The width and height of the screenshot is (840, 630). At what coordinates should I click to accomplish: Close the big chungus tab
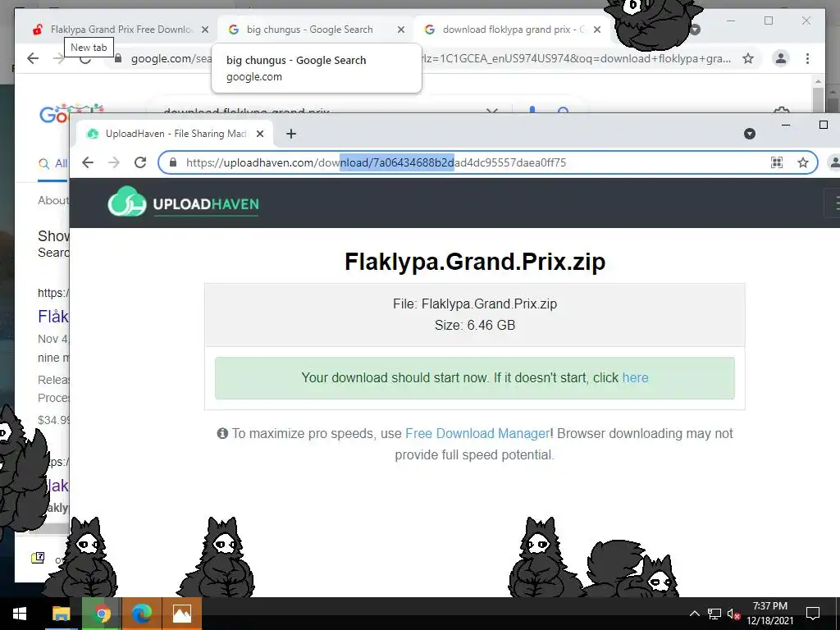pos(400,30)
